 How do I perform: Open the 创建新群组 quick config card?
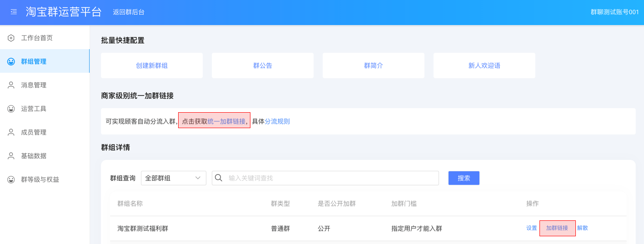point(152,65)
